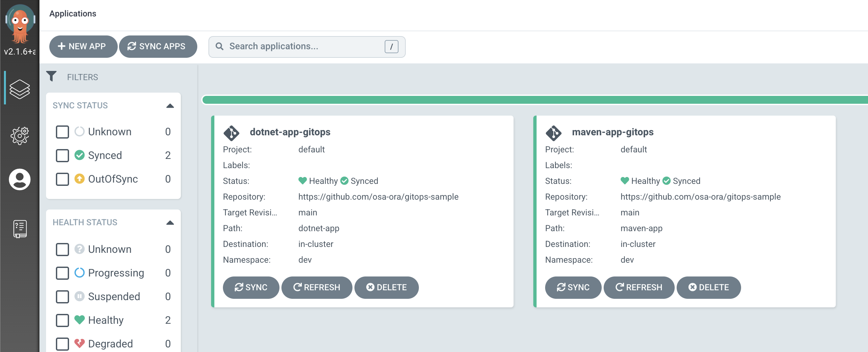Delete the dotnet-app-gitops application

click(386, 287)
